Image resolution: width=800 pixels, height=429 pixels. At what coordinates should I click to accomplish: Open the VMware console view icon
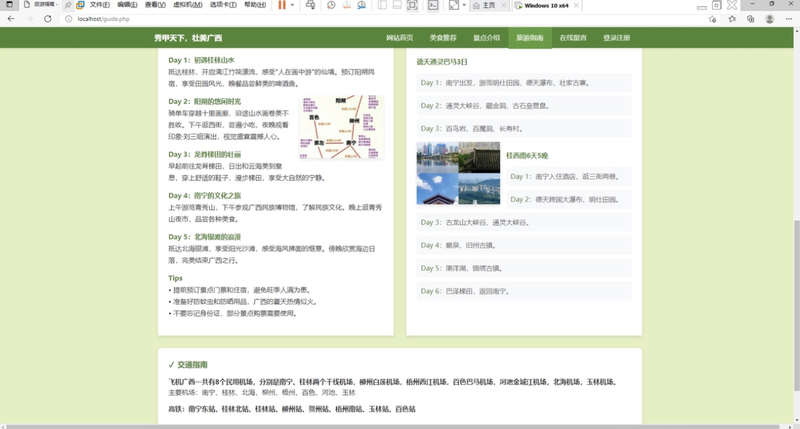pyautogui.click(x=433, y=5)
